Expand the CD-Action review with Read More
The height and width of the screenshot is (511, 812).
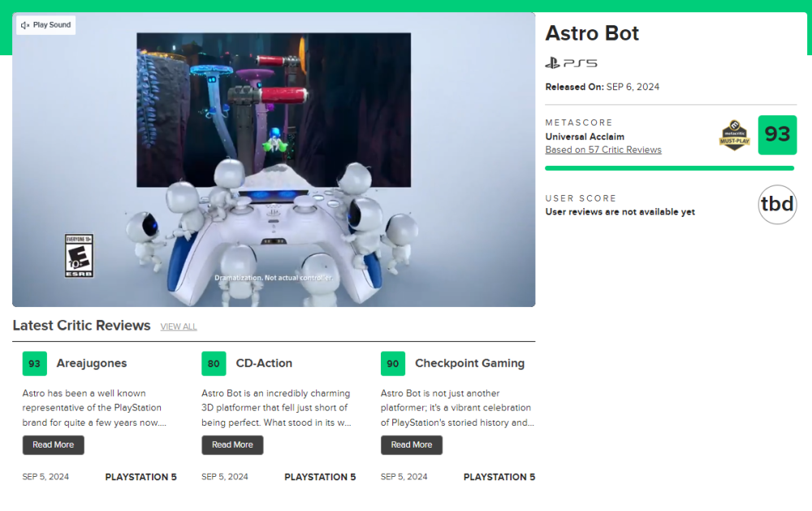pyautogui.click(x=232, y=444)
